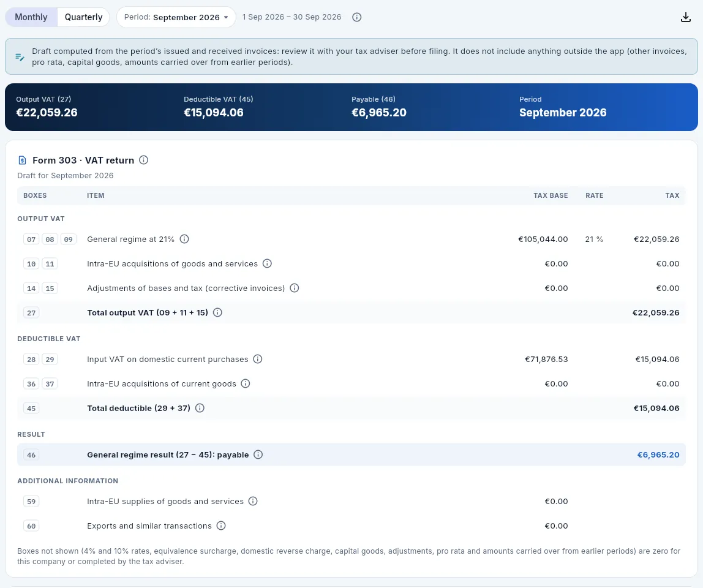Click the TAX BASE column header
Viewport: 703px width, 588px height.
click(x=551, y=195)
